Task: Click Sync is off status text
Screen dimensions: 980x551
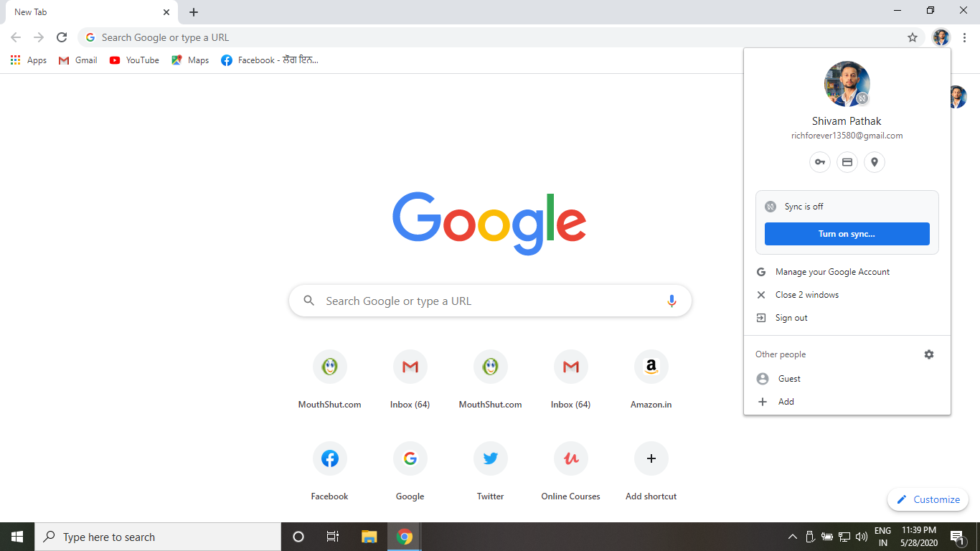Action: 804,207
